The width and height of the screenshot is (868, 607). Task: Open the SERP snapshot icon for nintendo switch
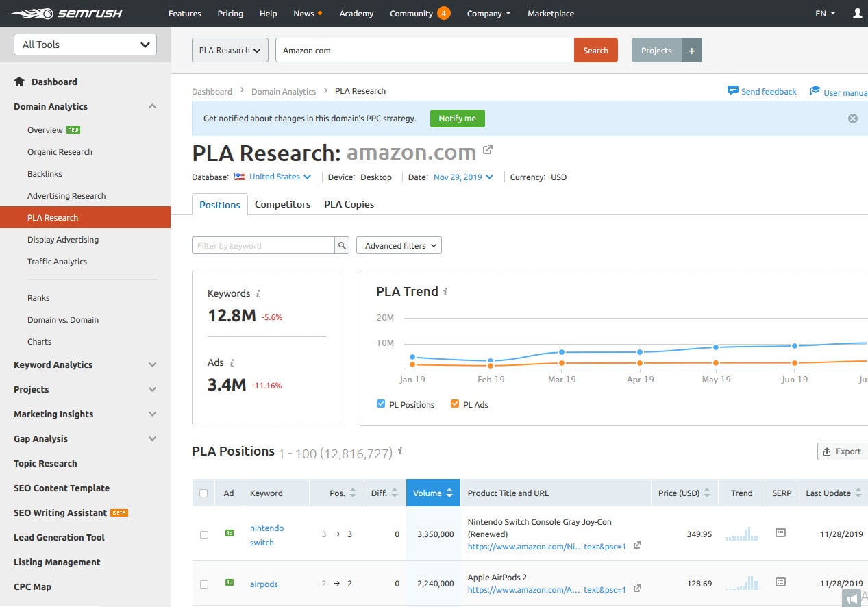[x=781, y=534]
